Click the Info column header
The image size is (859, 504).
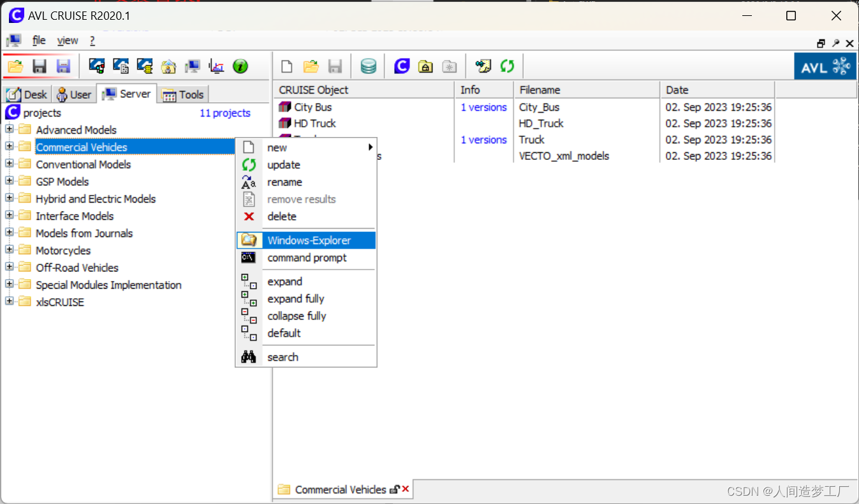[x=484, y=90]
